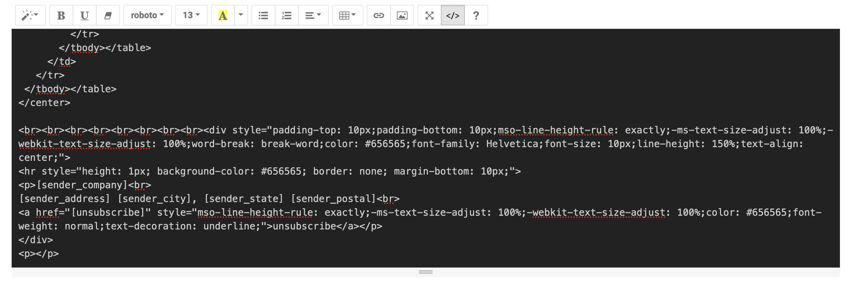The width and height of the screenshot is (868, 284).
Task: Open the roboto font family dropdown
Action: point(147,15)
